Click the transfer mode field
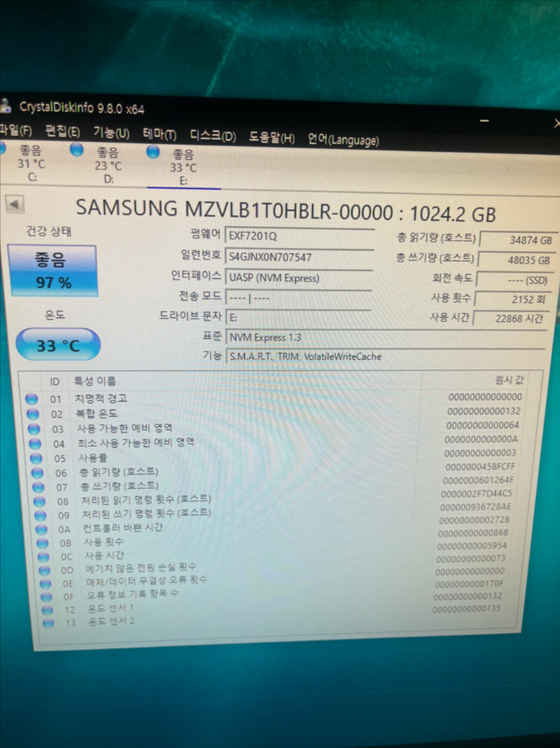The height and width of the screenshot is (748, 560). [x=298, y=297]
